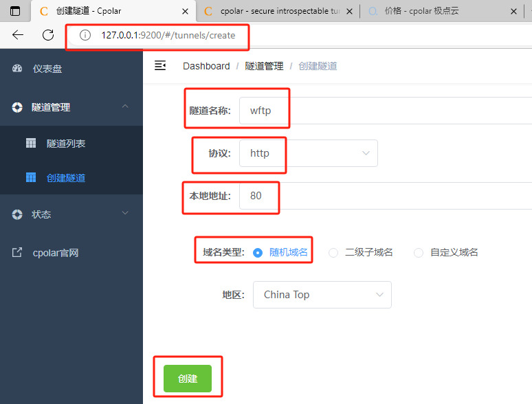The height and width of the screenshot is (404, 532).
Task: Switch to the 创建隧道 - Cpolar tab
Action: 113,11
